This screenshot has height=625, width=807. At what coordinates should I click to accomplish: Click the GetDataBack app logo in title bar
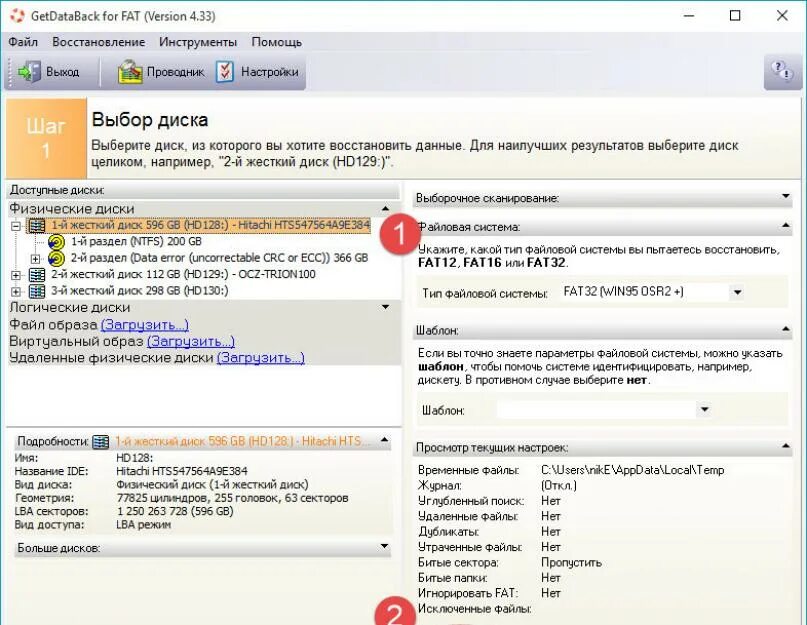point(17,16)
